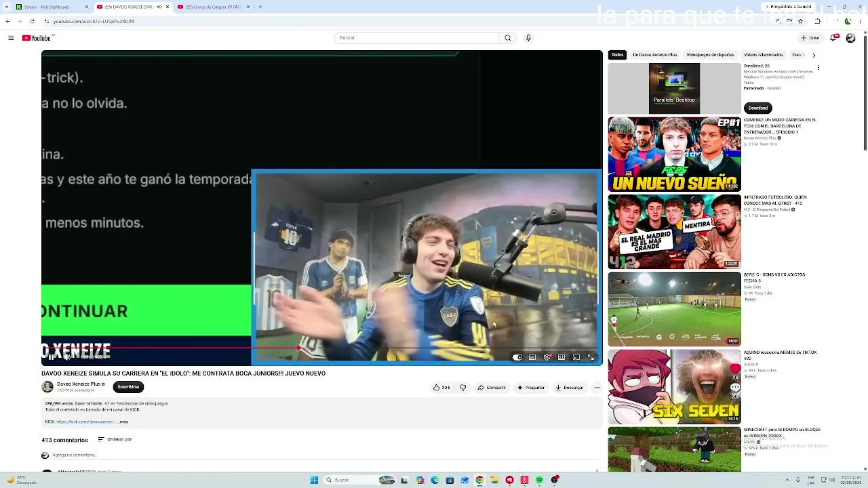The image size is (868, 488).
Task: Click the browser page vertical scrollbar
Action: tap(865, 91)
